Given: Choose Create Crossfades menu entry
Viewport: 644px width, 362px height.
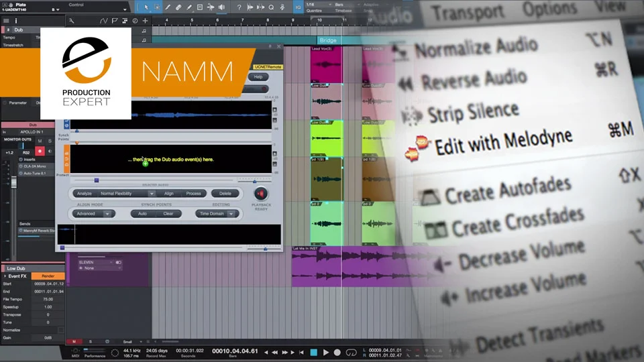Looking at the screenshot, I should pyautogui.click(x=517, y=222).
